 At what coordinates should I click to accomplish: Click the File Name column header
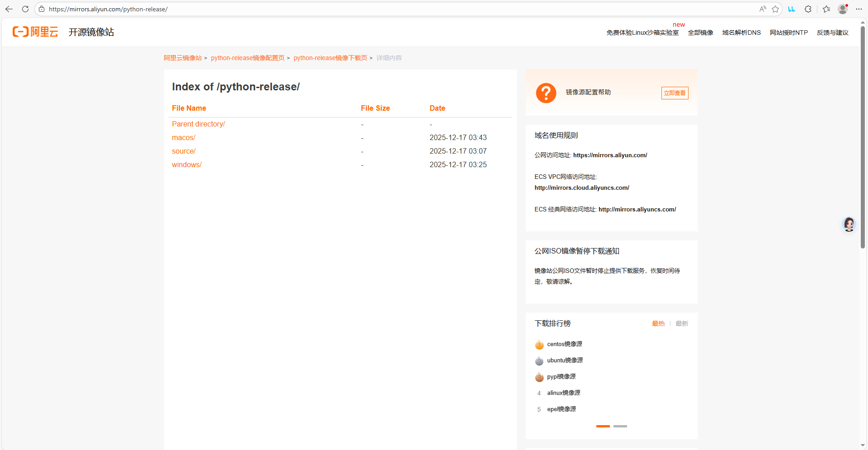(x=189, y=108)
